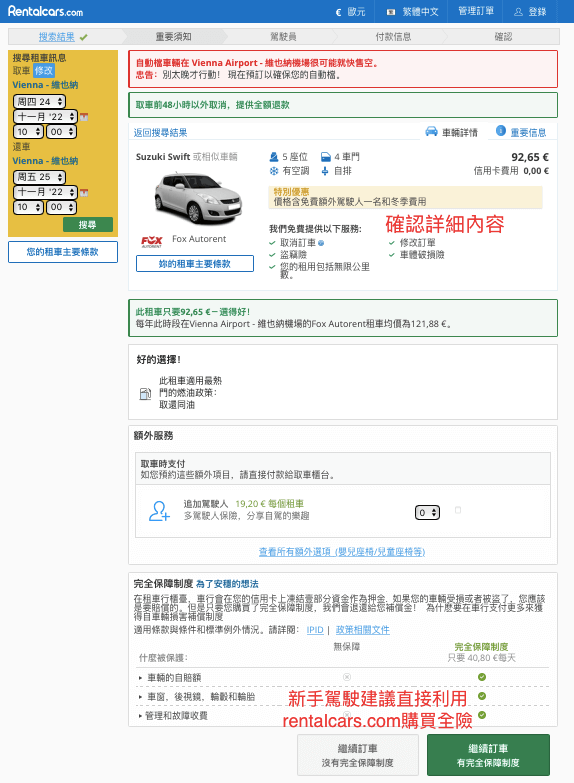Click the green check for 管理和故障收費
The height and width of the screenshot is (783, 574).
482,715
